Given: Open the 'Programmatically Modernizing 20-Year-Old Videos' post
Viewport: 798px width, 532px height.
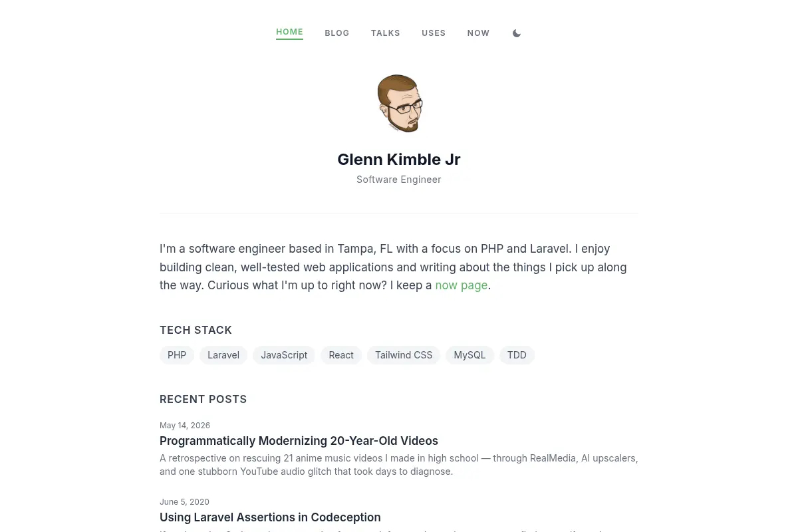Looking at the screenshot, I should (x=299, y=441).
